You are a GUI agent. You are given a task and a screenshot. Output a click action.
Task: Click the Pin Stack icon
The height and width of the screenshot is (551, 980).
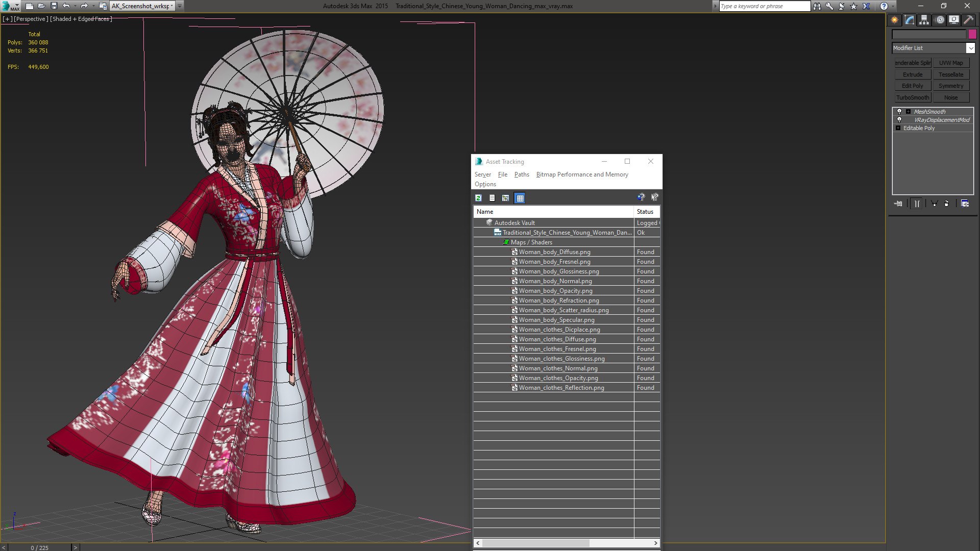click(x=898, y=204)
